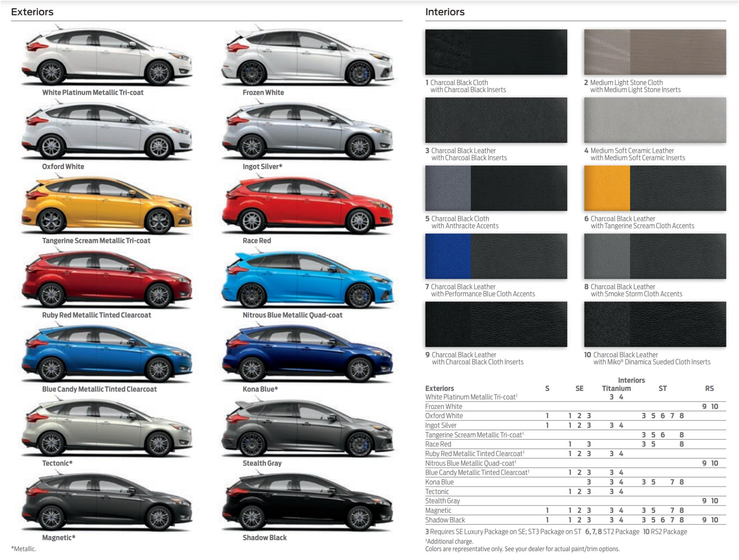Click 'White Platinum Metallic Tri-coat' table row

click(576, 397)
